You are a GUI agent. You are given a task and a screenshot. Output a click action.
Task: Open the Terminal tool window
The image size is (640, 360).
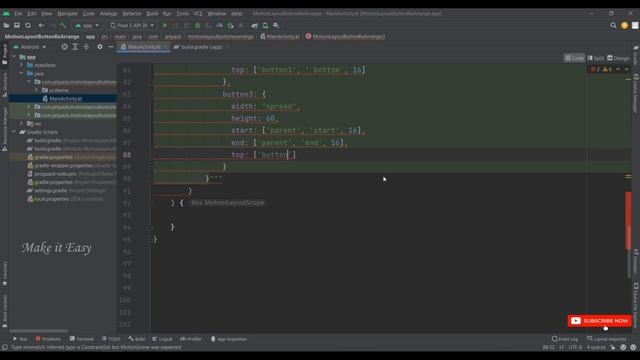coord(82,339)
